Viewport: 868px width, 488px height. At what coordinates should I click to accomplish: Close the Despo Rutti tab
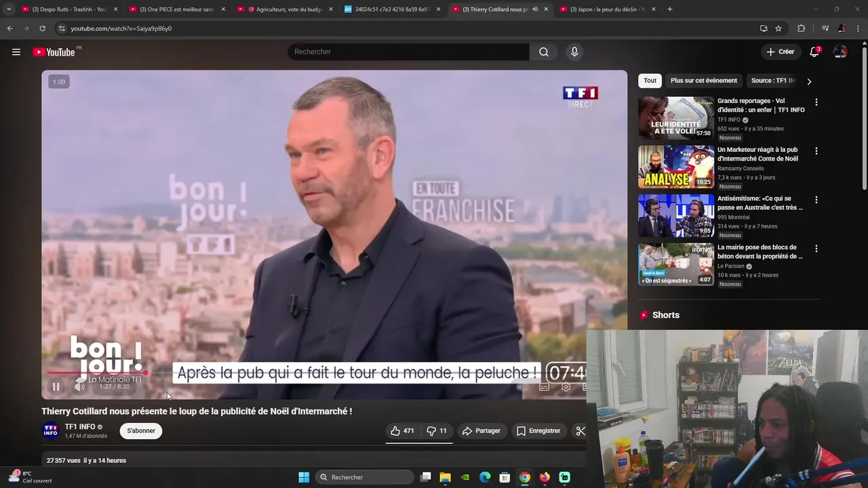[115, 9]
